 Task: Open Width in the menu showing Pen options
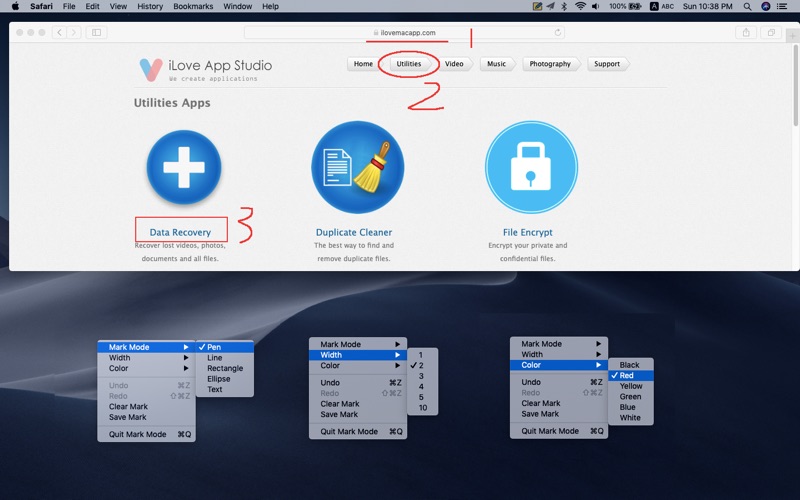point(146,358)
